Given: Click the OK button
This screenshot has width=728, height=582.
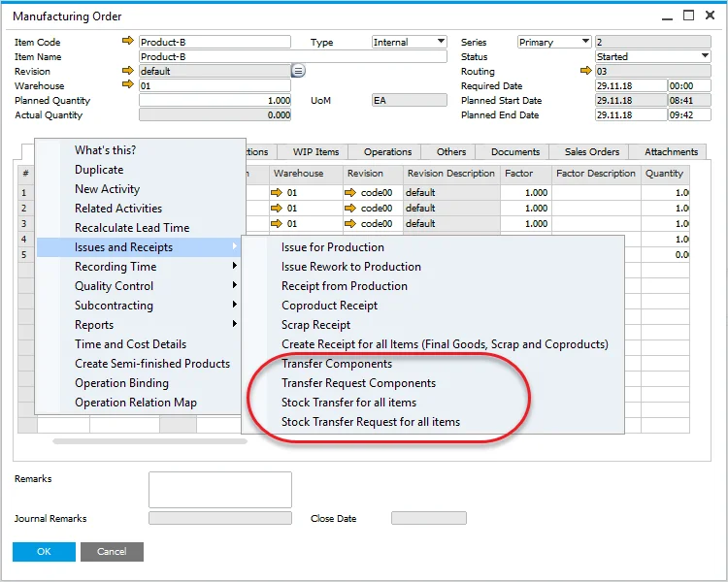Looking at the screenshot, I should 44,551.
